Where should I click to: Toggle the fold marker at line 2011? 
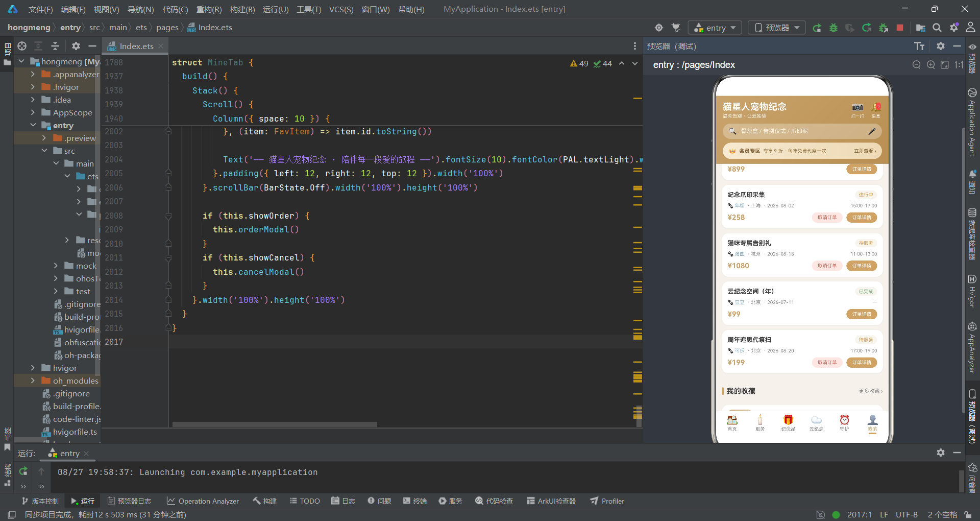(168, 258)
